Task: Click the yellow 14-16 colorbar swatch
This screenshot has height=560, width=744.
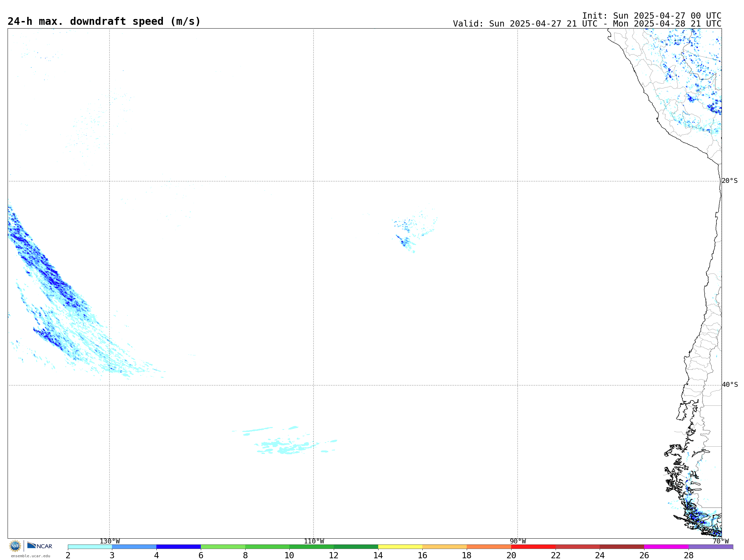Action: (x=400, y=547)
